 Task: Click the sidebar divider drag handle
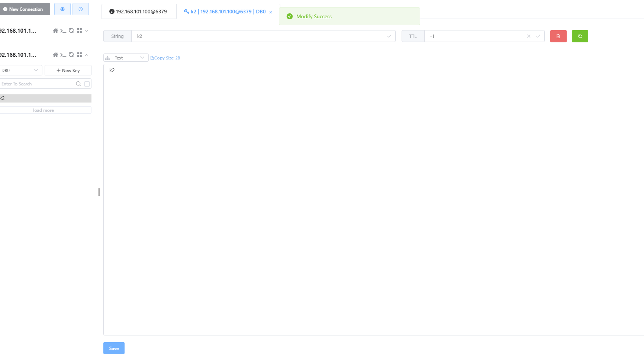point(99,192)
